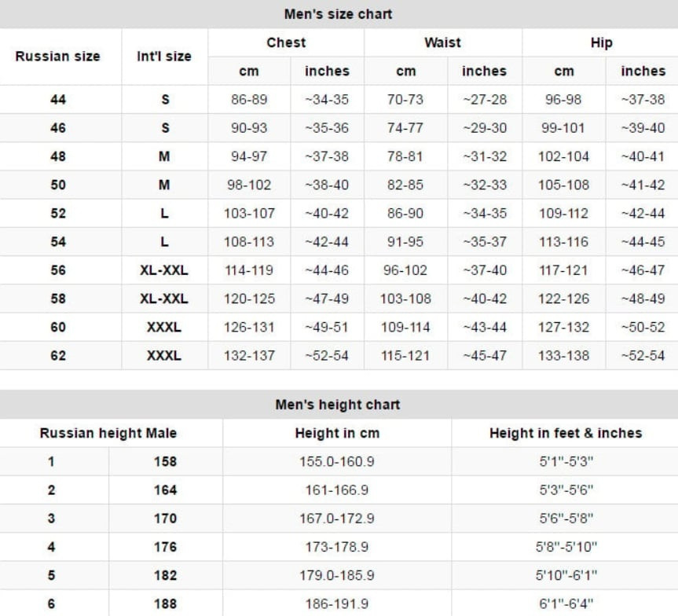The width and height of the screenshot is (678, 616).
Task: Select the Chest column header
Action: [x=286, y=42]
